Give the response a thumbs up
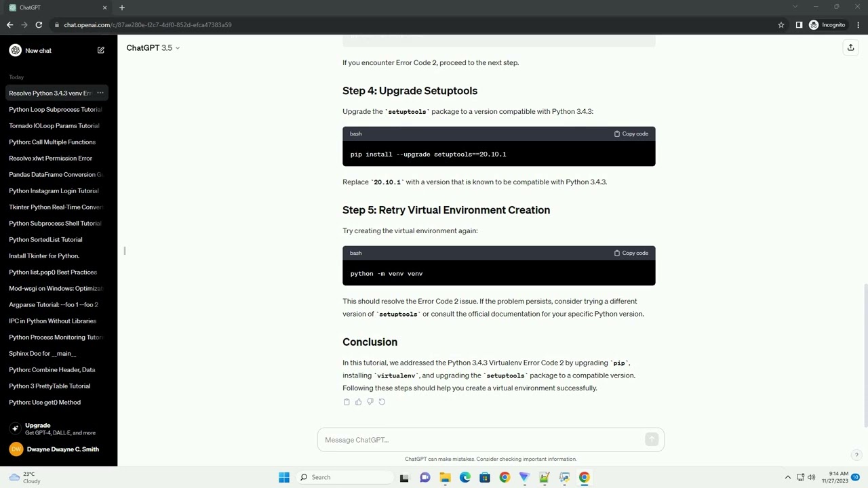 pyautogui.click(x=358, y=402)
